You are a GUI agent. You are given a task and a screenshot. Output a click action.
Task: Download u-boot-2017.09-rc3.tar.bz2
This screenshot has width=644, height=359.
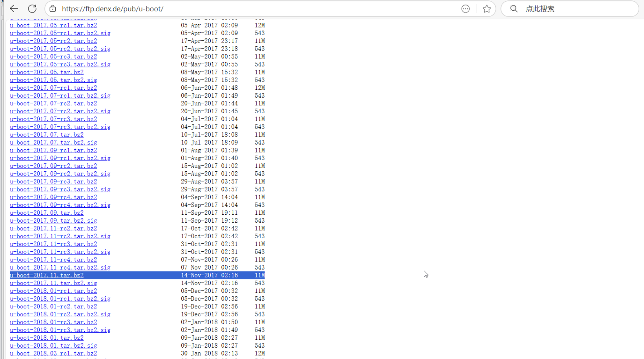point(53,182)
